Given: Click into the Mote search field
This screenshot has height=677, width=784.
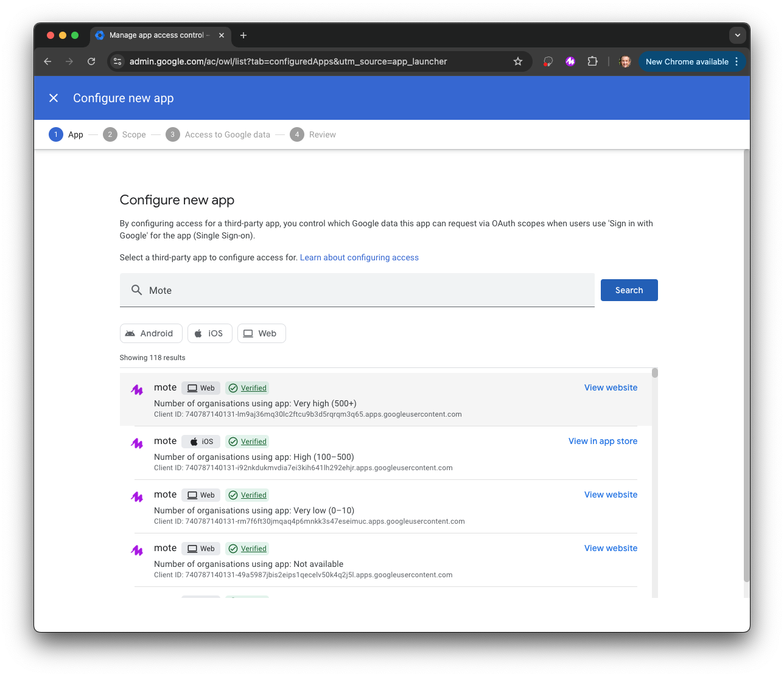Looking at the screenshot, I should [357, 290].
